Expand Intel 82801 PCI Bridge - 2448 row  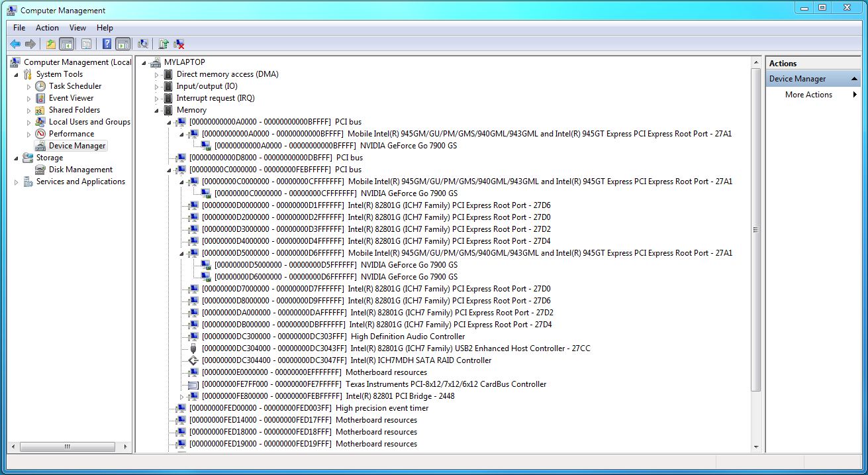tap(182, 396)
